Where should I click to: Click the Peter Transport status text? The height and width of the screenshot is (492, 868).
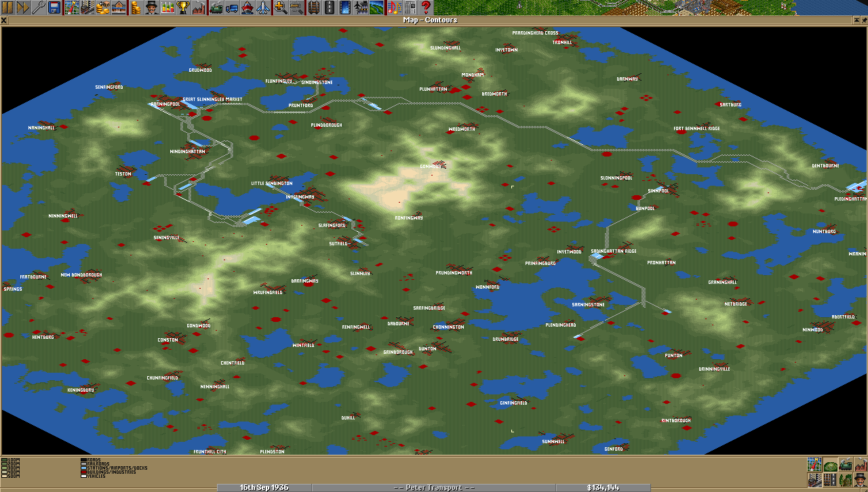[x=433, y=487]
